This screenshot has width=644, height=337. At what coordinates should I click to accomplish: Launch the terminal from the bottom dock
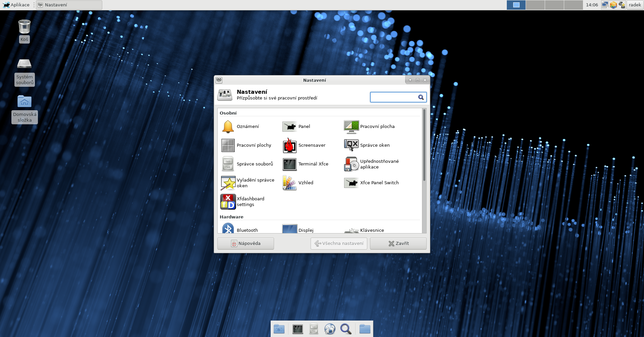298,329
